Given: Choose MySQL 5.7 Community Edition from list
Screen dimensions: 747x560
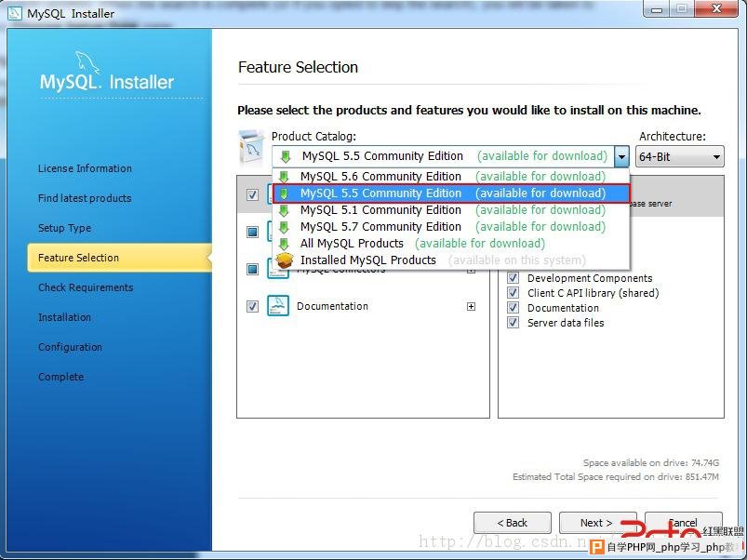Looking at the screenshot, I should click(x=451, y=227).
